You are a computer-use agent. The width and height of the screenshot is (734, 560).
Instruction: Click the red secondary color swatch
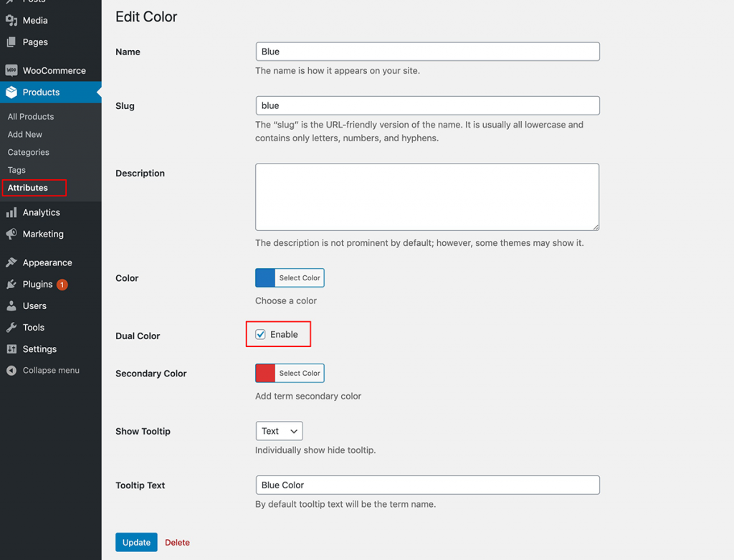click(x=265, y=373)
